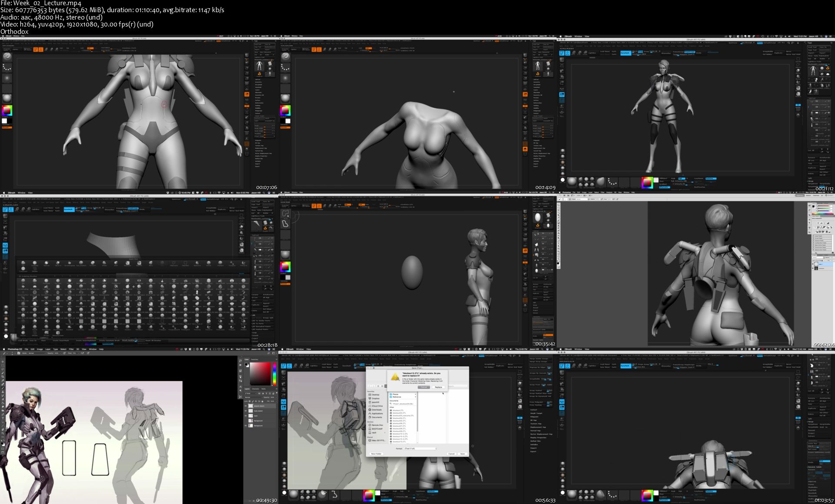Select iCloud Drive in the save dialog sidebar
This screenshot has height=504, width=835.
click(375, 406)
